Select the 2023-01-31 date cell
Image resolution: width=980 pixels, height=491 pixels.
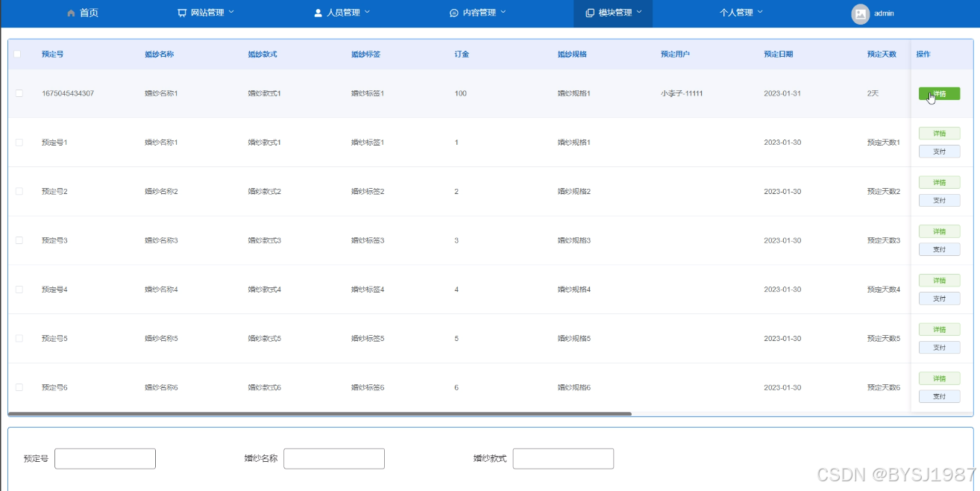[782, 93]
